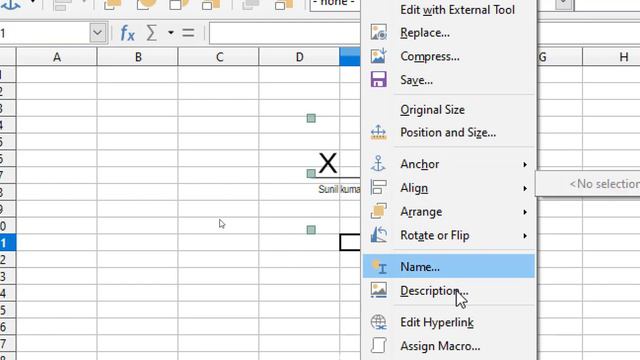
Task: Click the Assign Macro script icon
Action: [378, 346]
